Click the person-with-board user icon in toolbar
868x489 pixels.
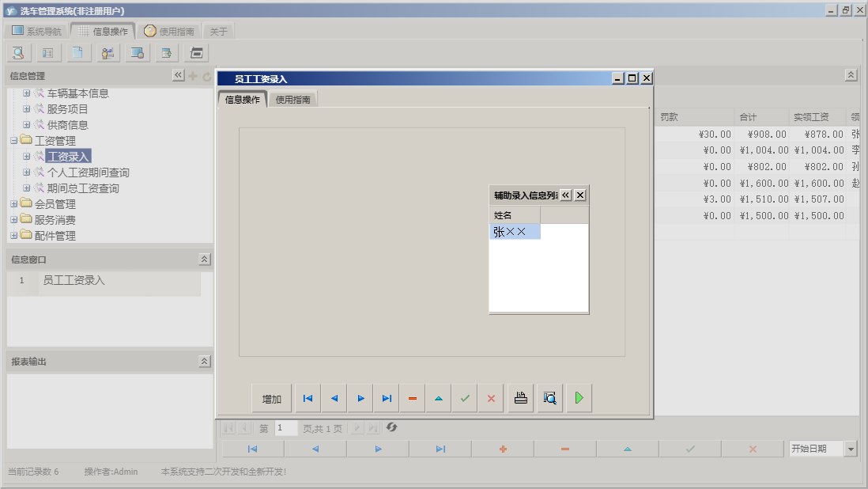(x=108, y=53)
